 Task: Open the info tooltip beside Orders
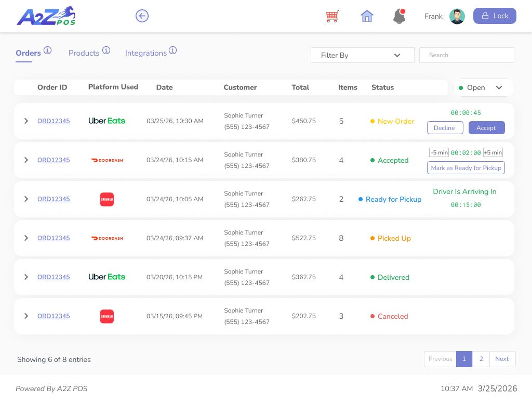47,49
